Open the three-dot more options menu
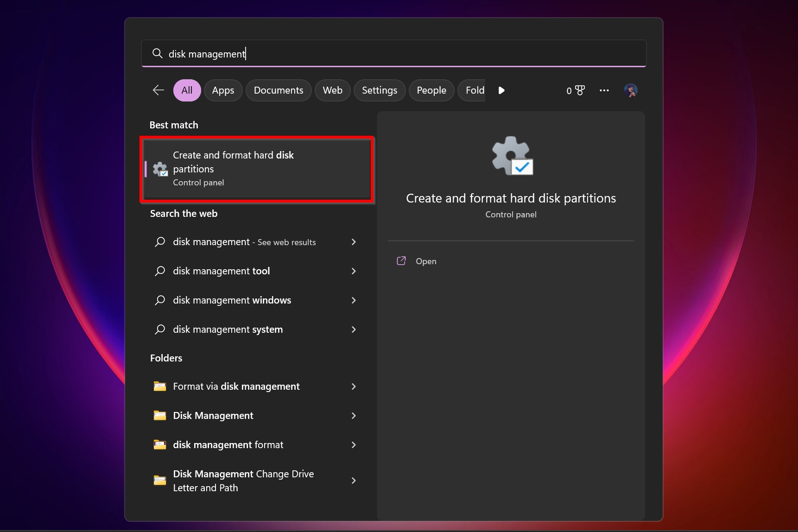798x532 pixels. (x=604, y=90)
